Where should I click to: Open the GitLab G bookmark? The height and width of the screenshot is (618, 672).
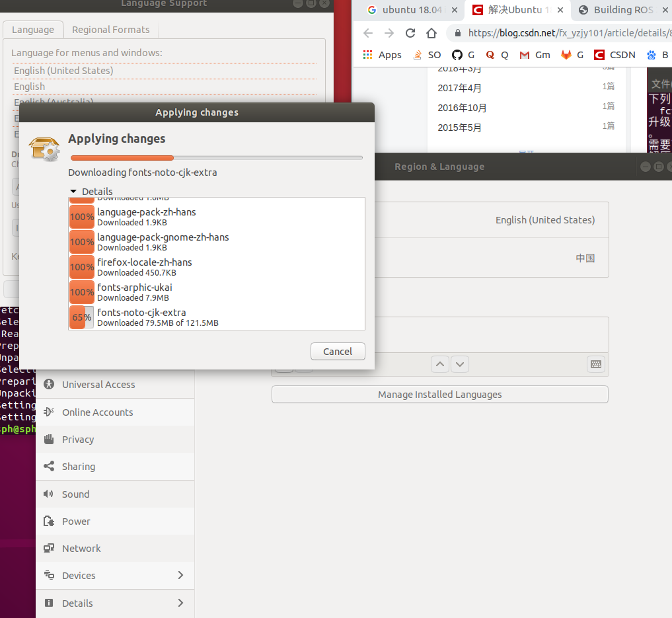573,55
